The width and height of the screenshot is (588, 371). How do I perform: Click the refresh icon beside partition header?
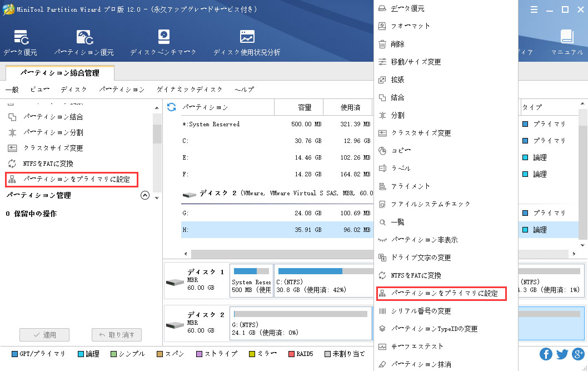pos(172,107)
